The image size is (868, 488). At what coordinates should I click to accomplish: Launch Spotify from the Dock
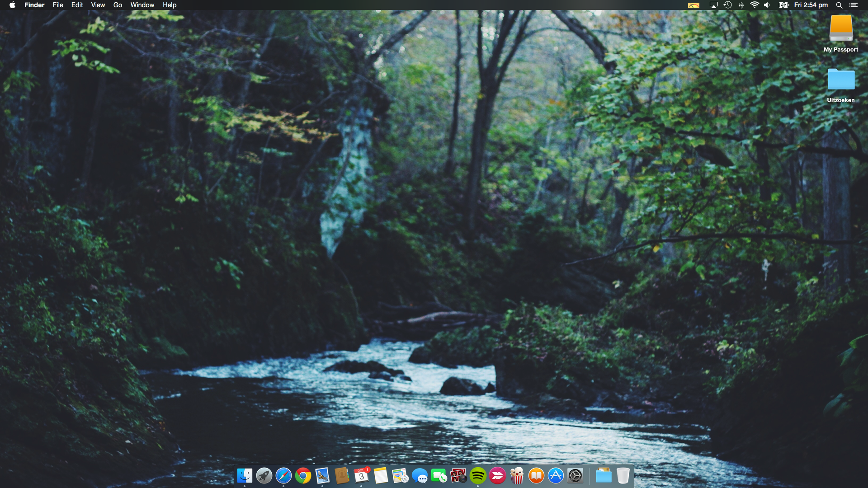(x=478, y=476)
